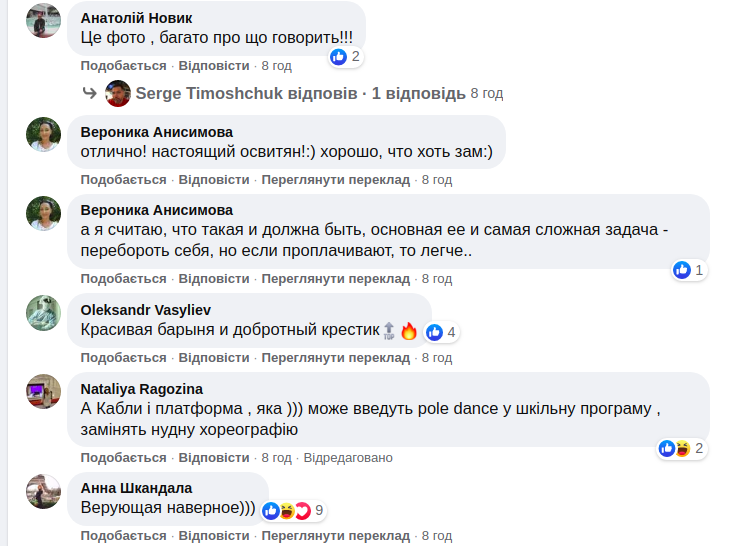Click Nataliya Ragozina's profile avatar

coord(43,391)
